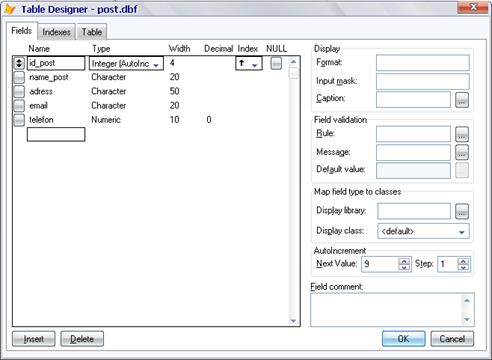
Task: Switch to the Indexes tab
Action: (56, 32)
